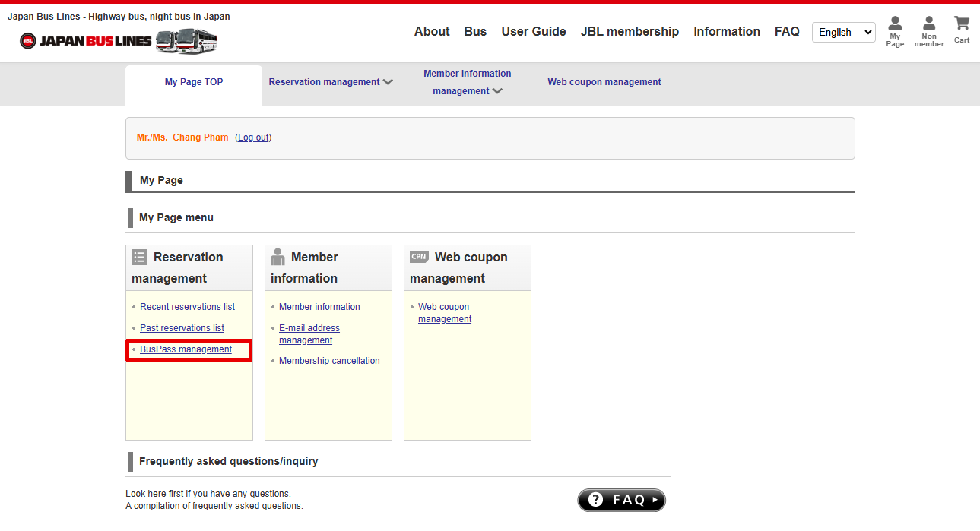Open the English language dropdown
The image size is (980, 531).
(x=843, y=32)
